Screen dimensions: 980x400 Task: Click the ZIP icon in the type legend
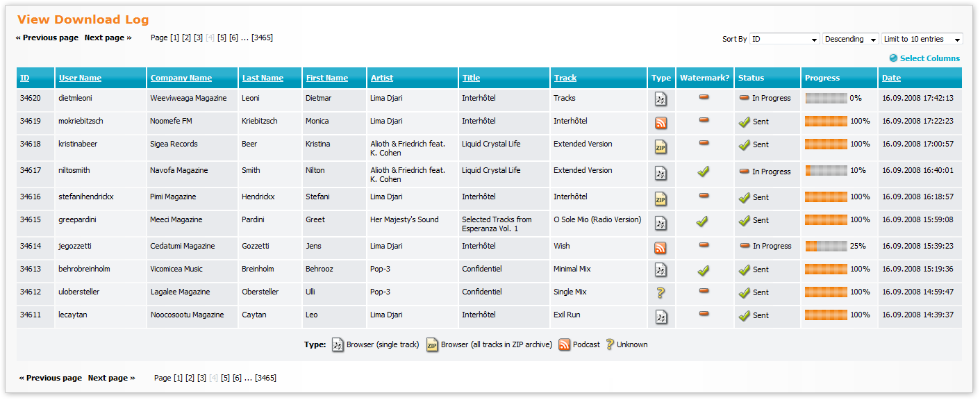coord(431,344)
